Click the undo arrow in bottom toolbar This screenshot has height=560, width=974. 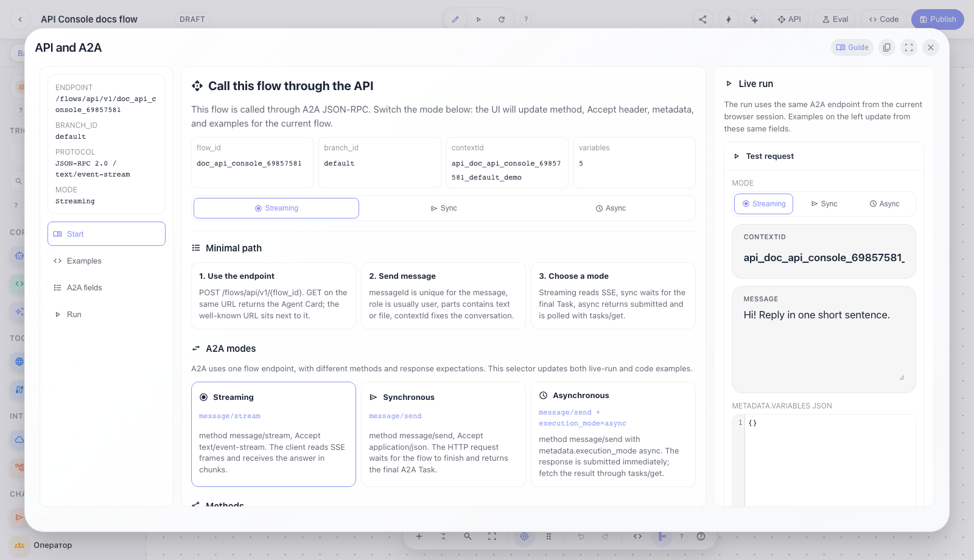[x=581, y=536]
